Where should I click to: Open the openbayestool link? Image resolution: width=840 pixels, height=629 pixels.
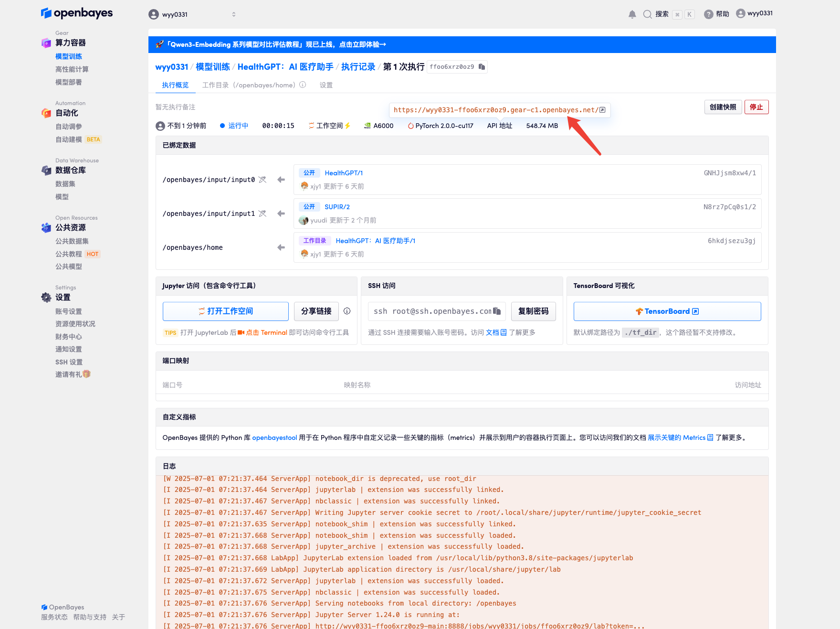click(274, 437)
